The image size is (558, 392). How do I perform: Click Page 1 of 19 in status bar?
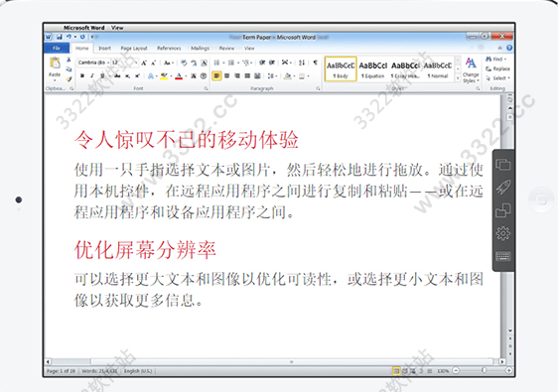[x=61, y=371]
